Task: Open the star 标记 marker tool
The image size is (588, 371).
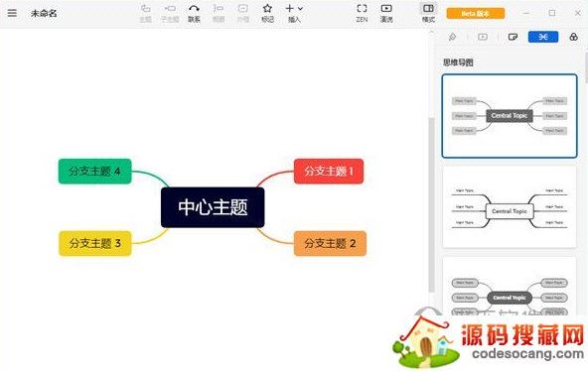Action: [x=267, y=13]
